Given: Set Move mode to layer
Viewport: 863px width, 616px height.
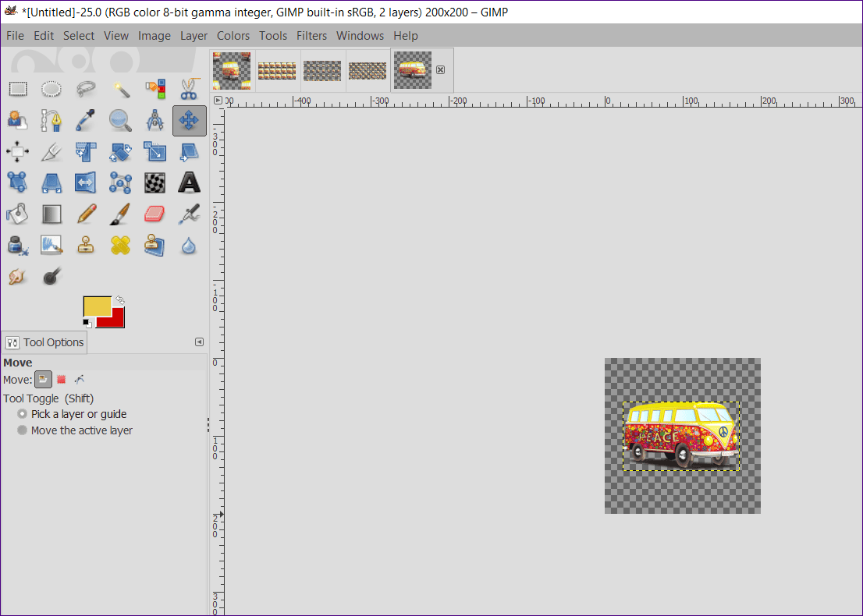Looking at the screenshot, I should (x=43, y=380).
